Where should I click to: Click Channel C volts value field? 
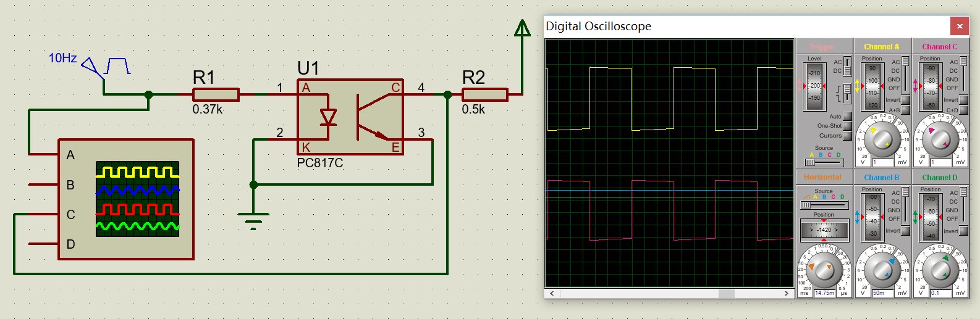click(x=940, y=163)
